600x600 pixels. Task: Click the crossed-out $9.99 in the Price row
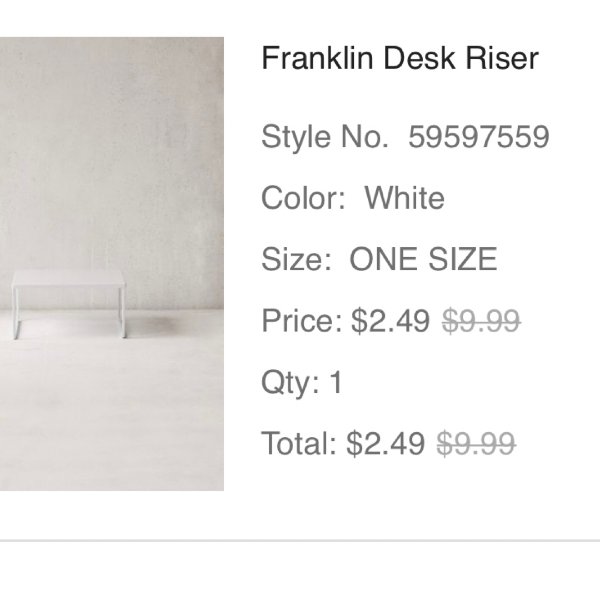[481, 321]
